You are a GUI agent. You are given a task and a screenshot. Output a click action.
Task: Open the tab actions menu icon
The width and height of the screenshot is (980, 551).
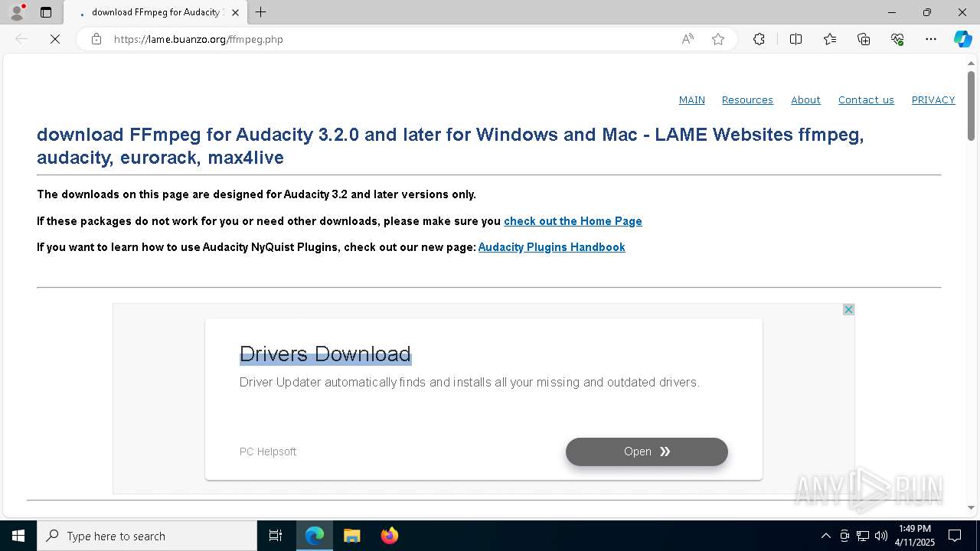46,12
